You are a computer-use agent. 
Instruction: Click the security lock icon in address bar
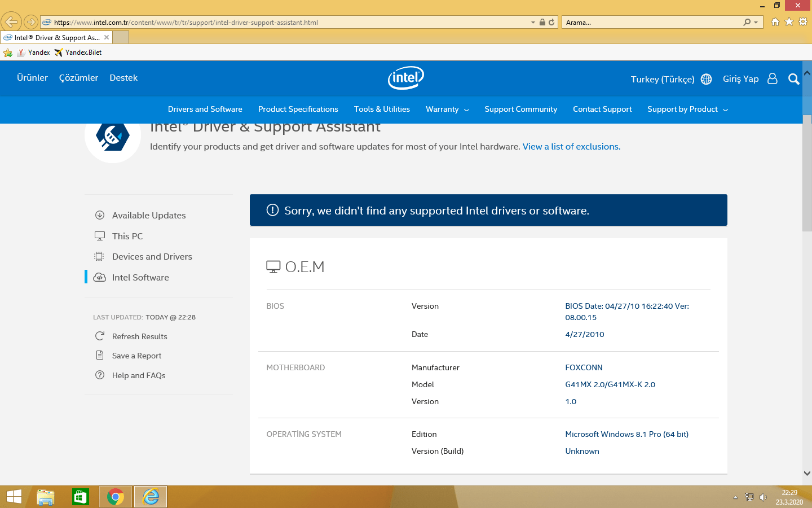[542, 23]
